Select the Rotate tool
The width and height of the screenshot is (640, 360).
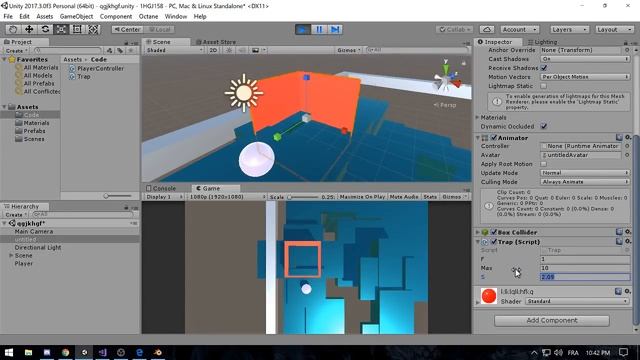coord(45,29)
